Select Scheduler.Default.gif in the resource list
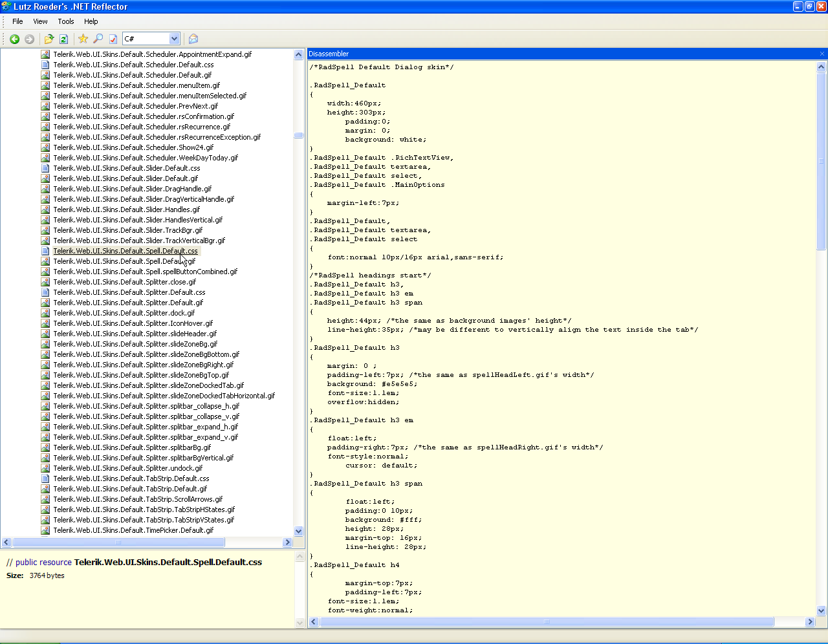 [133, 75]
